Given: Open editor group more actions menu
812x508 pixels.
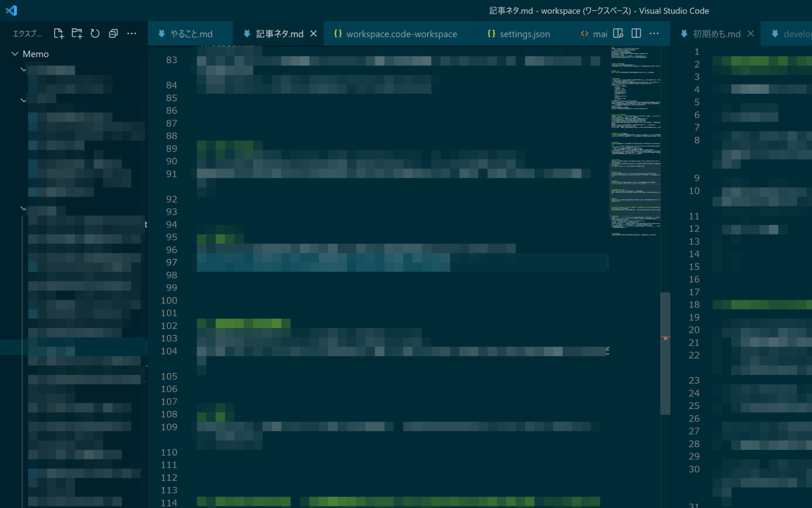Looking at the screenshot, I should pyautogui.click(x=654, y=34).
